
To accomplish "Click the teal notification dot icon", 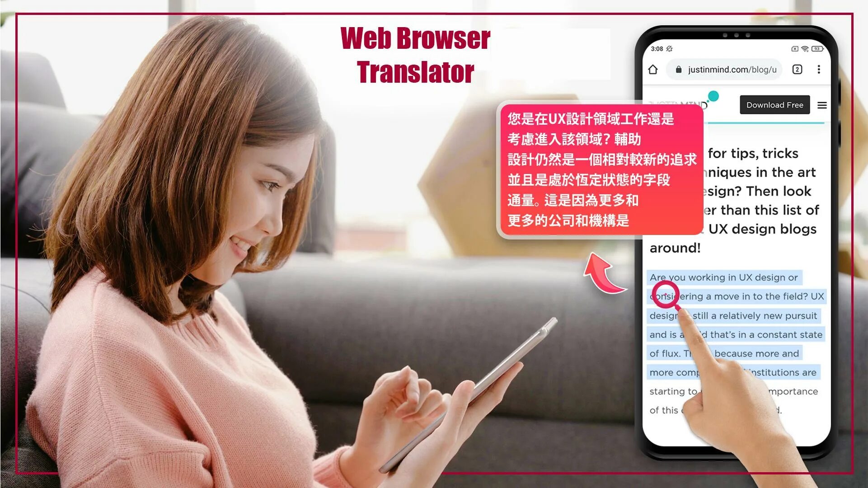I will (713, 96).
